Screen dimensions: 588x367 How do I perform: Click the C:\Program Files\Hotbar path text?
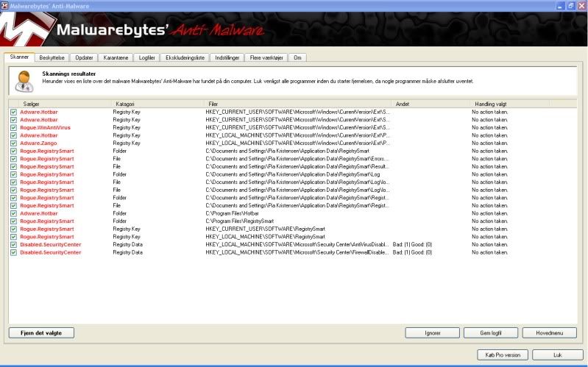tap(232, 213)
